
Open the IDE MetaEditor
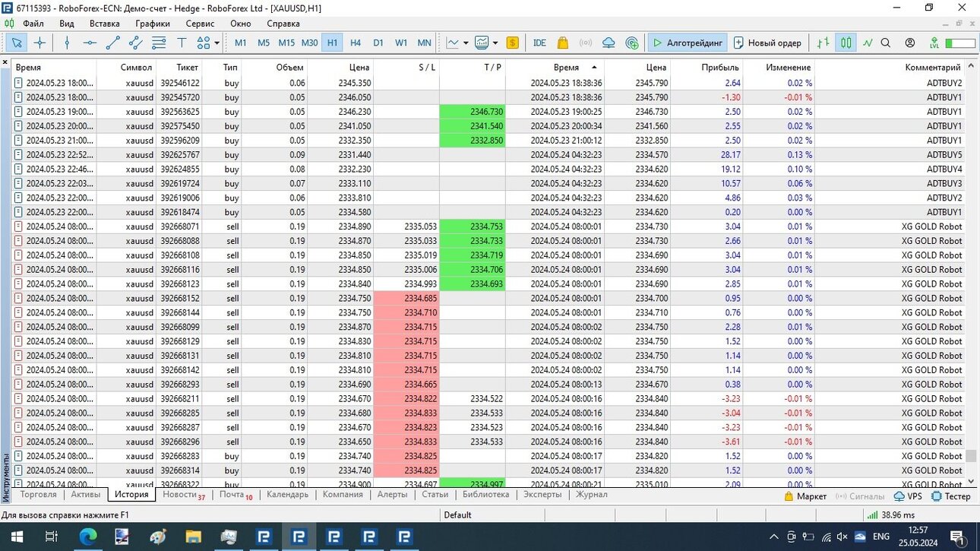click(539, 43)
